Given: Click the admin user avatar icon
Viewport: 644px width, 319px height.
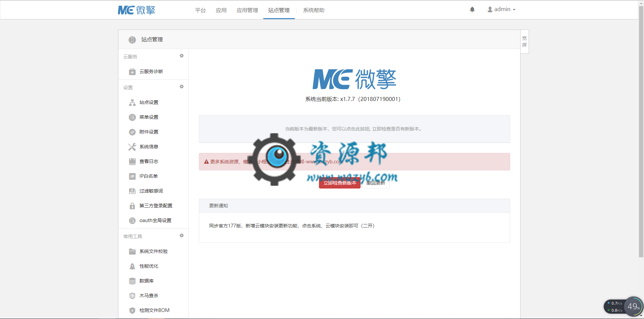Looking at the screenshot, I should pyautogui.click(x=490, y=9).
